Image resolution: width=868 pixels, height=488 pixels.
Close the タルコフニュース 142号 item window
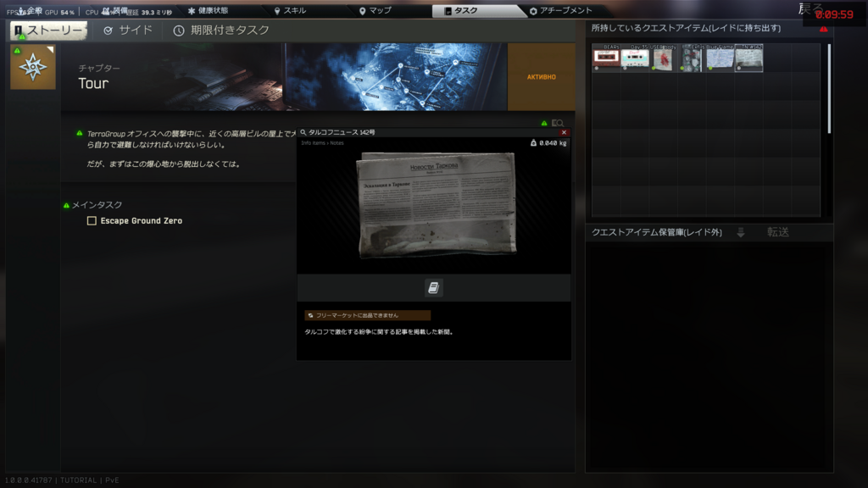click(565, 132)
